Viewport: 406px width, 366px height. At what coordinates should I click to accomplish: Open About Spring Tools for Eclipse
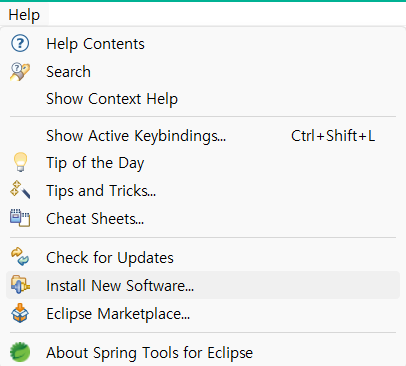203,353
